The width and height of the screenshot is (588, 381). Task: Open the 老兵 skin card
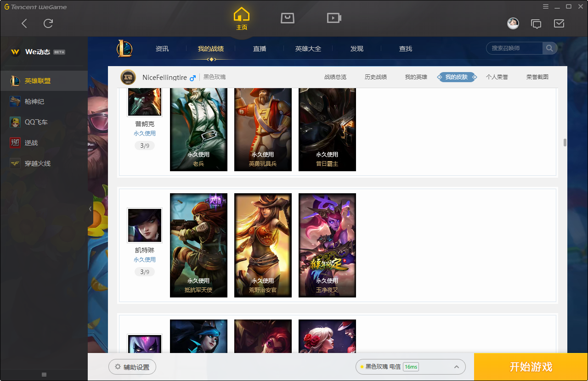click(x=198, y=129)
